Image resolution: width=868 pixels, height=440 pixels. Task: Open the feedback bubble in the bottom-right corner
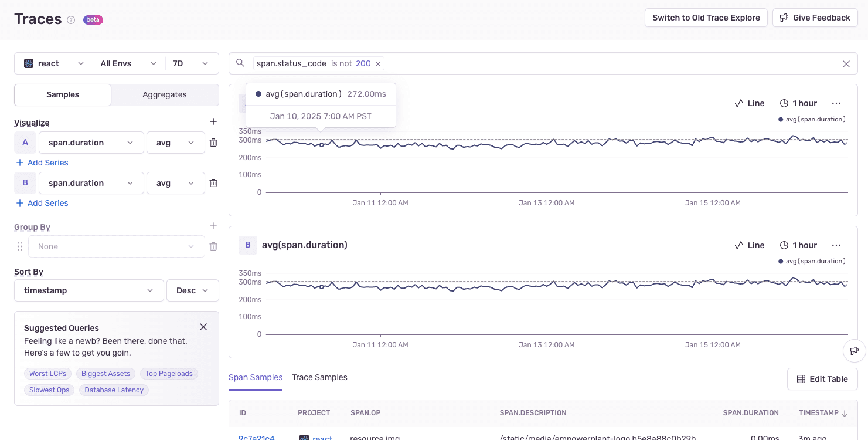pos(855,350)
